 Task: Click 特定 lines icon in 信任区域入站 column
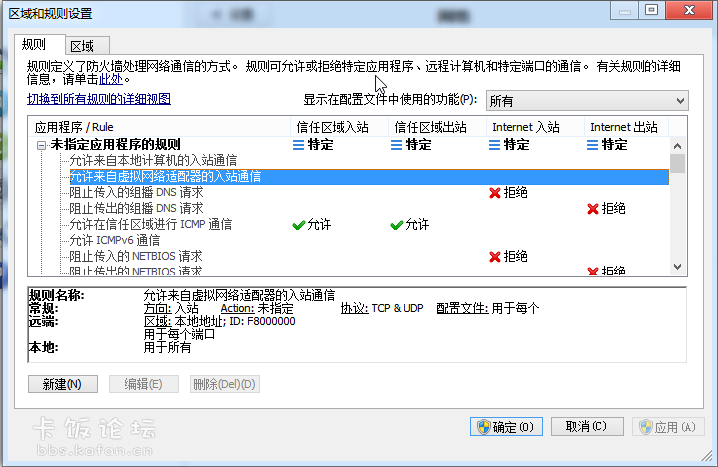click(299, 145)
